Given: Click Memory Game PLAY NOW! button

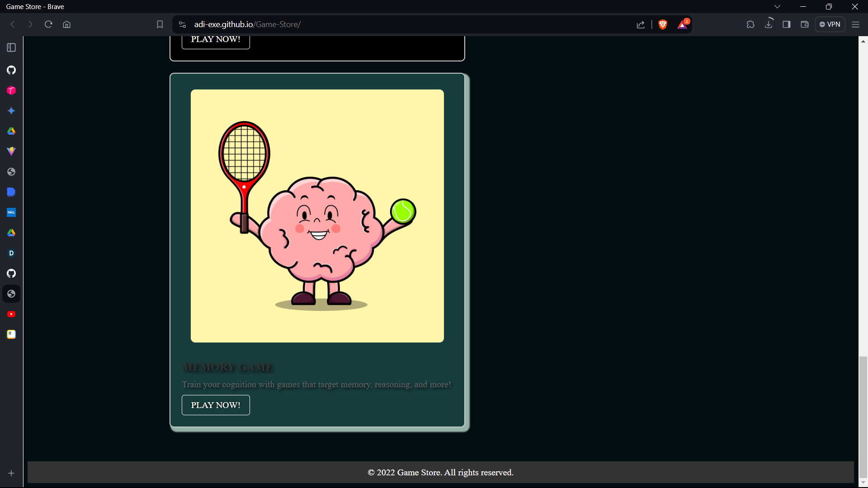Looking at the screenshot, I should [216, 405].
